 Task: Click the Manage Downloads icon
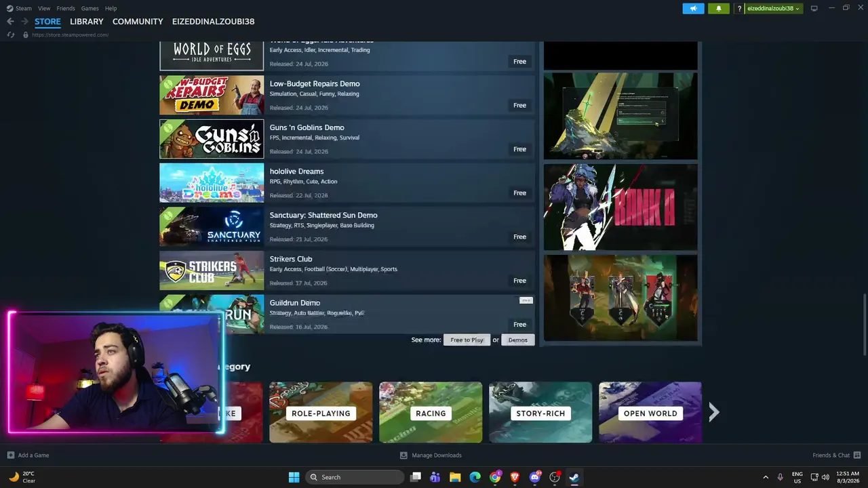click(403, 455)
